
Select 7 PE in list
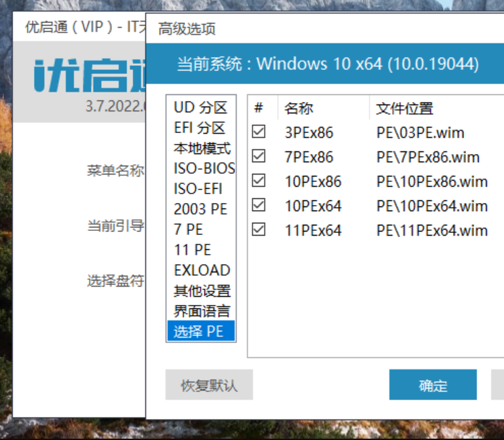point(201,230)
